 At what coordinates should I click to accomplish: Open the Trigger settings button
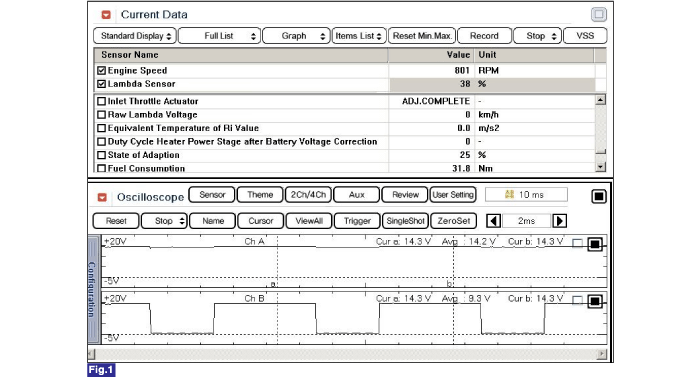[357, 221]
